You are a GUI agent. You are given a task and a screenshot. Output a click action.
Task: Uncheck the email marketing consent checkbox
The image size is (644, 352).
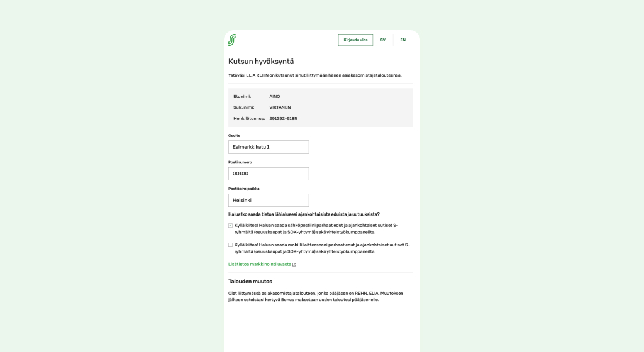point(230,224)
